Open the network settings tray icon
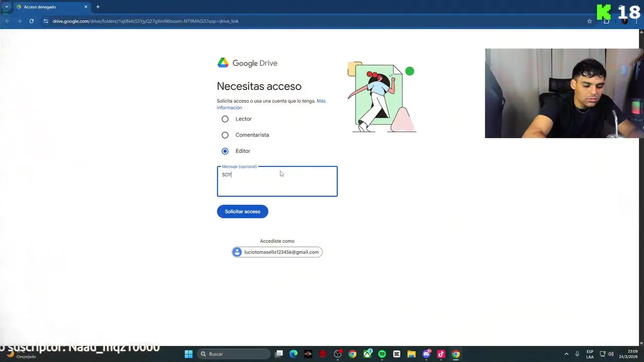644x362 pixels. click(x=603, y=354)
